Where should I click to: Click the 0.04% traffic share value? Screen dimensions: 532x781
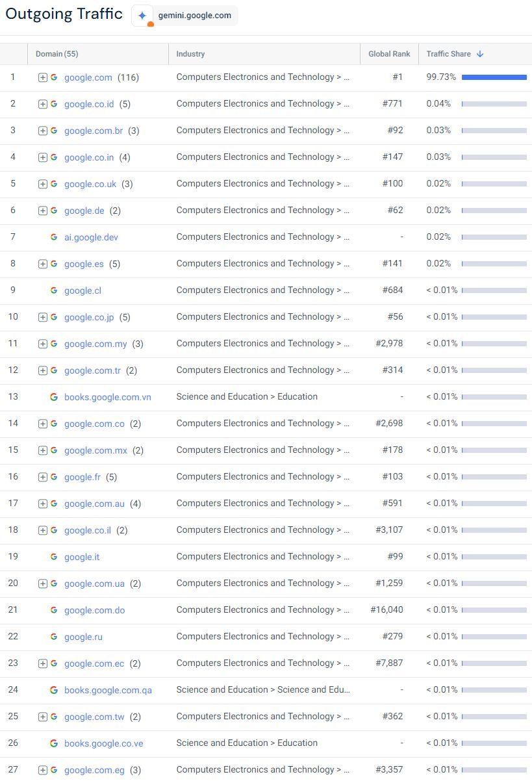coord(438,103)
